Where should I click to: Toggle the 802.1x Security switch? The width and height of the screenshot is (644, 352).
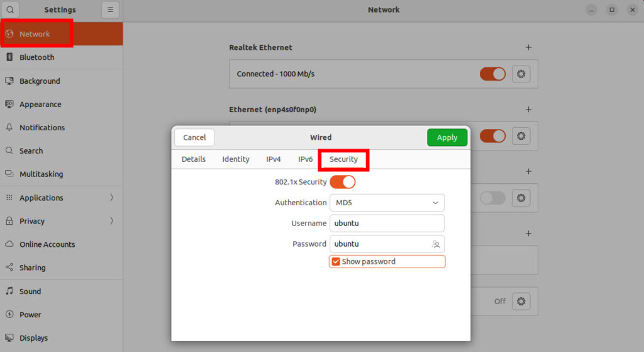[x=343, y=182]
